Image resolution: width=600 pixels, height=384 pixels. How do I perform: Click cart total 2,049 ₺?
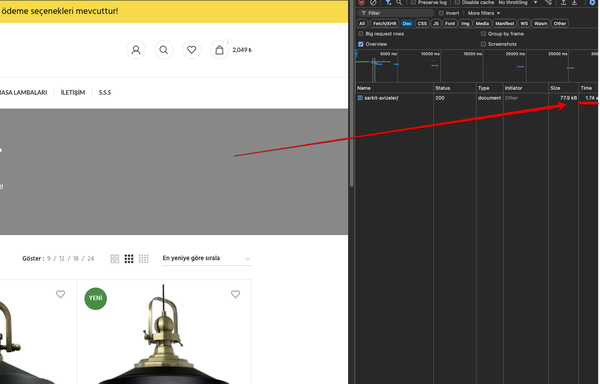[x=242, y=50]
